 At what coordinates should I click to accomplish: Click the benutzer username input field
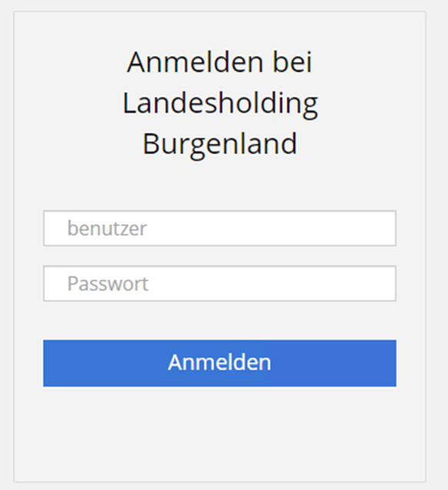coord(220,228)
